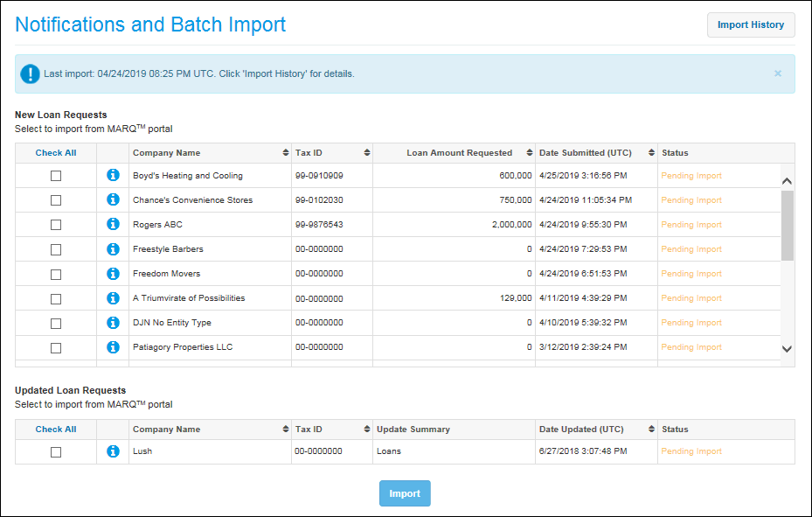
Task: Check the Boyd's Heating and Cooling checkbox
Action: pos(56,176)
